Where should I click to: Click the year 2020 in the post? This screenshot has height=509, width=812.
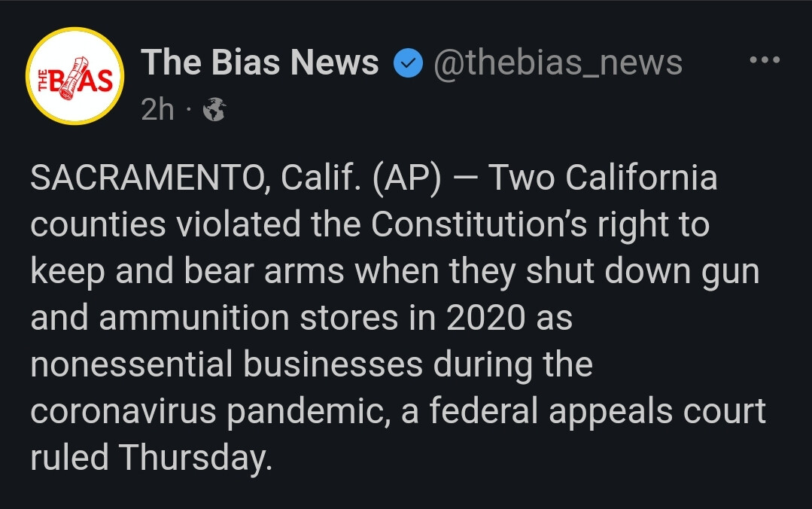pyautogui.click(x=485, y=318)
